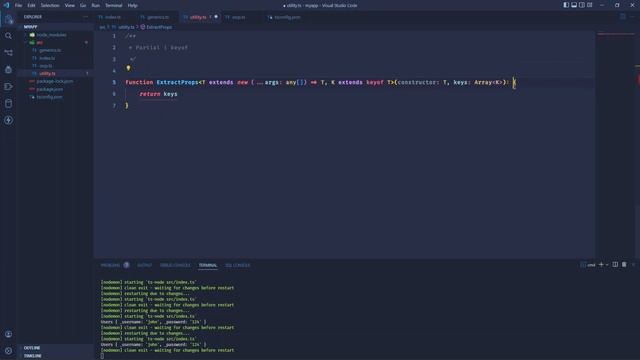This screenshot has height=360, width=640.
Task: Switch to the index.ts editor tab
Action: 115,17
